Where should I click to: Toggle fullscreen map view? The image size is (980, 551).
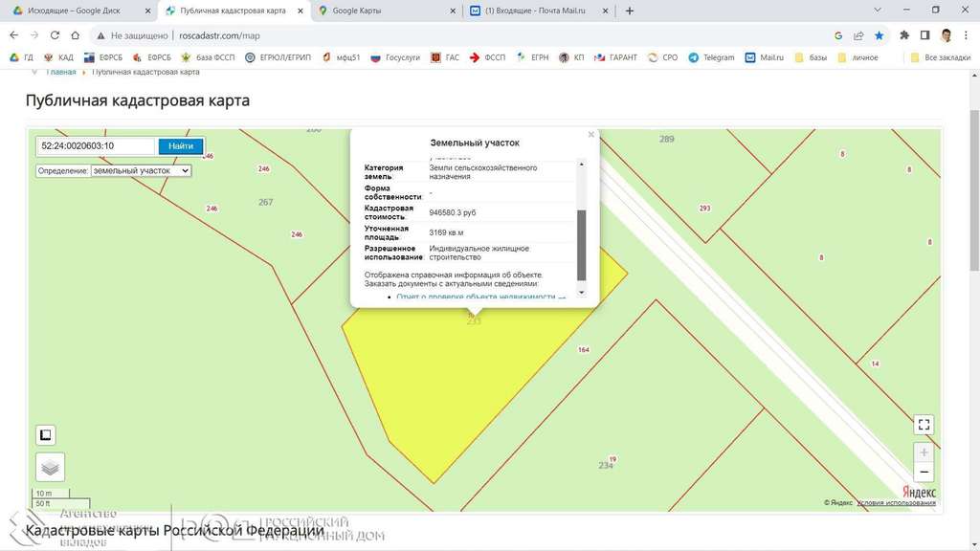coord(924,425)
